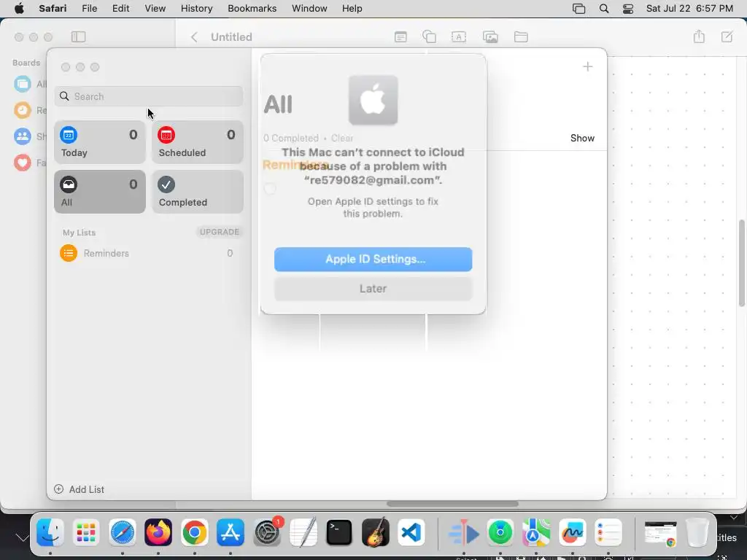The width and height of the screenshot is (747, 560).
Task: Open Apple ID Settings from the iCloud dialog
Action: pyautogui.click(x=373, y=259)
